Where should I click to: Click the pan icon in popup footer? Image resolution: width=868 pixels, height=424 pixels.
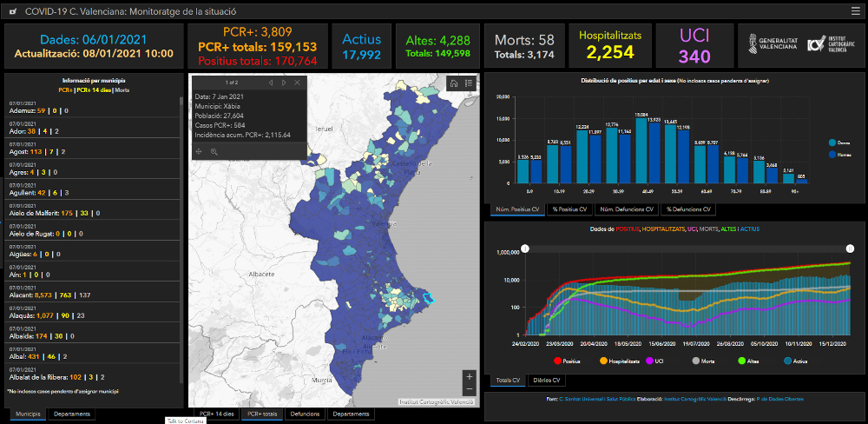click(198, 151)
